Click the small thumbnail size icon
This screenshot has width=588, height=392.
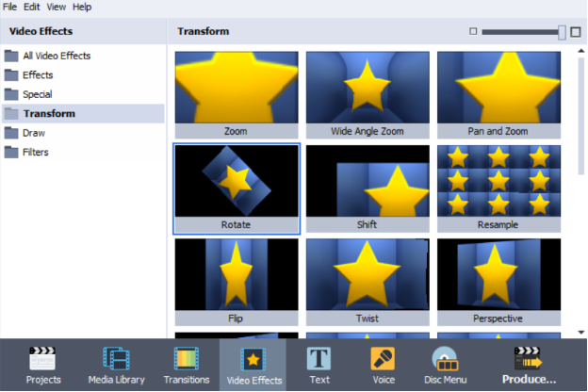[x=473, y=31]
